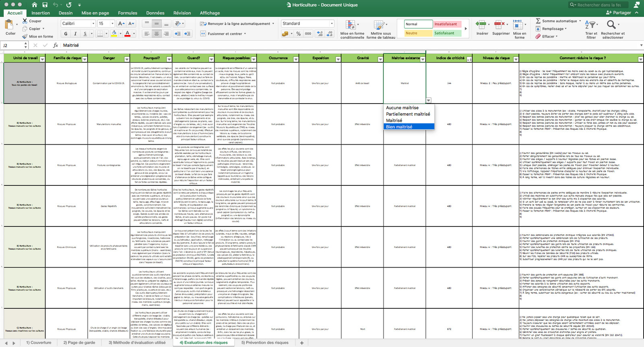Screen dimensions: 644x347
Task: Open the filter arrow on 'Gravité' column
Action: pos(380,59)
